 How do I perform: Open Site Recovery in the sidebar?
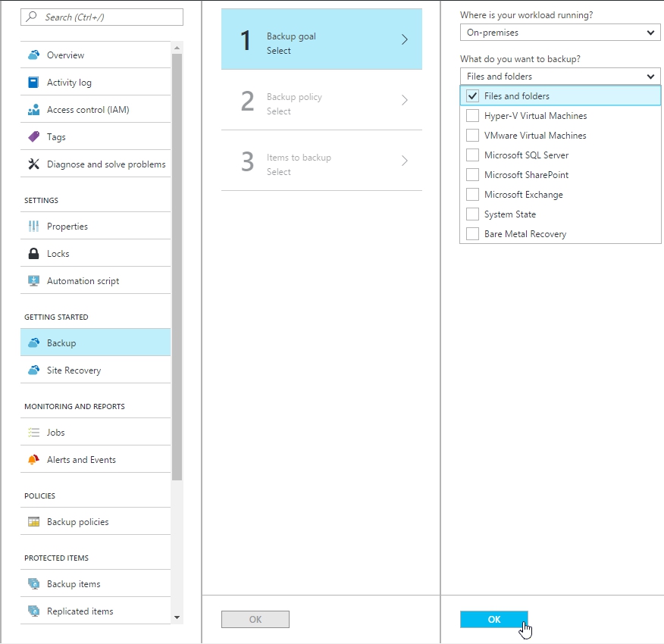[74, 370]
